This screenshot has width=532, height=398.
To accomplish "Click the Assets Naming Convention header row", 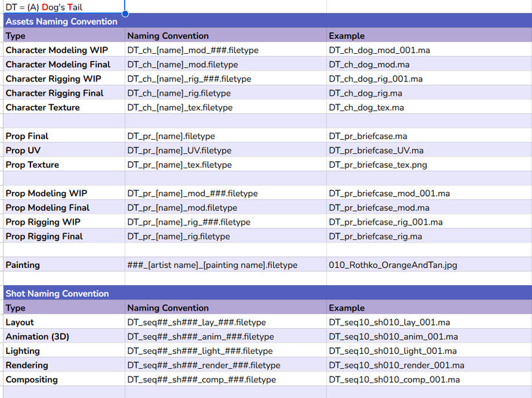I will tap(61, 21).
